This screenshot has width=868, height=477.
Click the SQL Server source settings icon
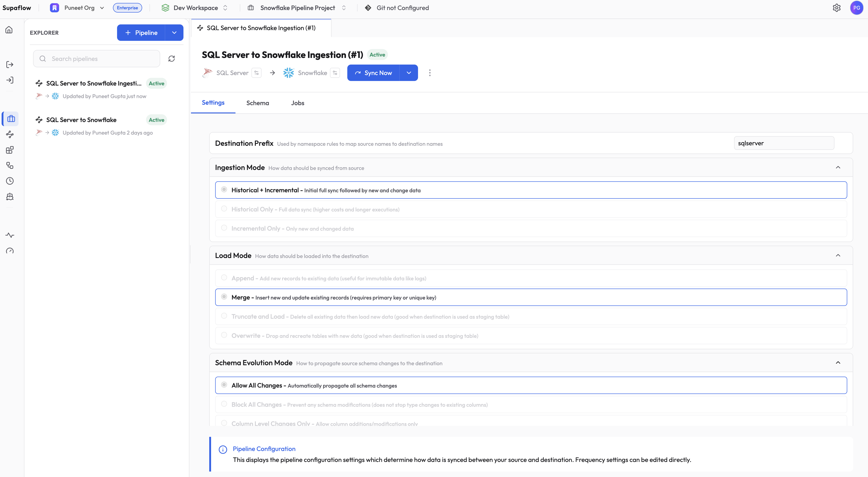256,73
